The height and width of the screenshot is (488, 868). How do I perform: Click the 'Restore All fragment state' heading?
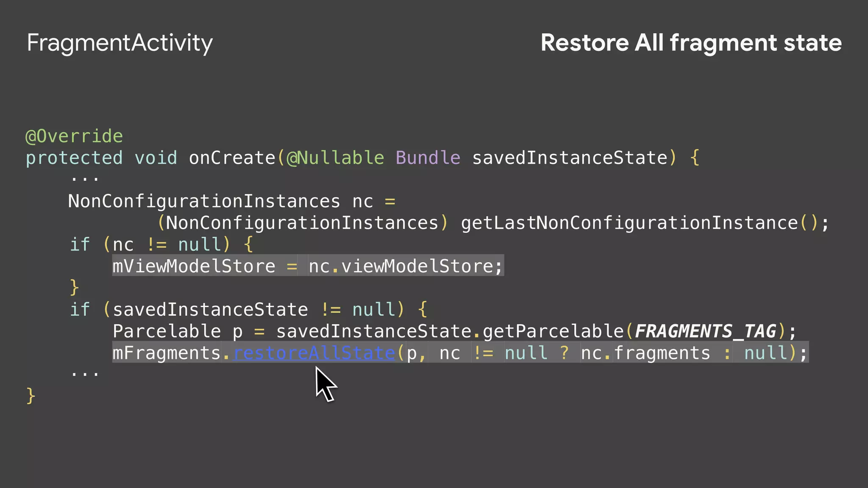point(691,43)
